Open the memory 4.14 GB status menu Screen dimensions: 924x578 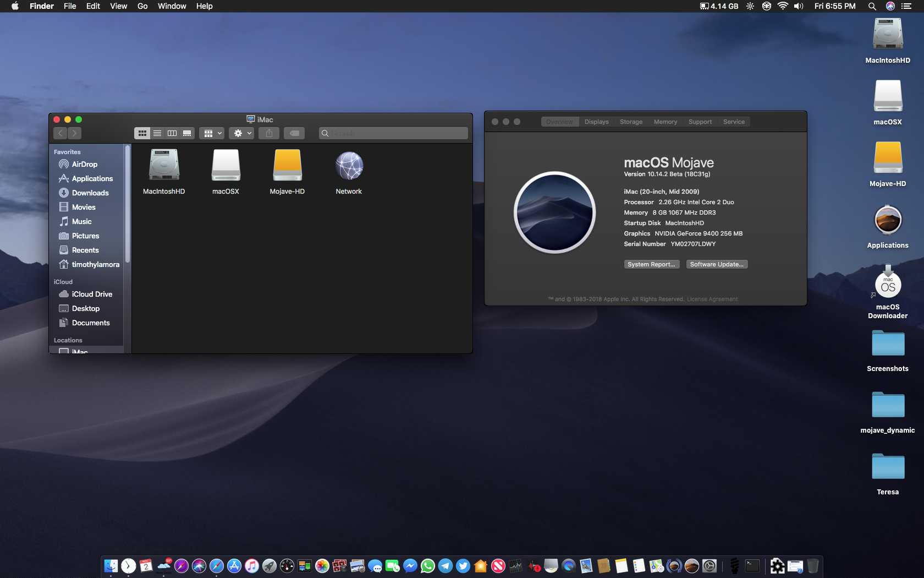[719, 6]
